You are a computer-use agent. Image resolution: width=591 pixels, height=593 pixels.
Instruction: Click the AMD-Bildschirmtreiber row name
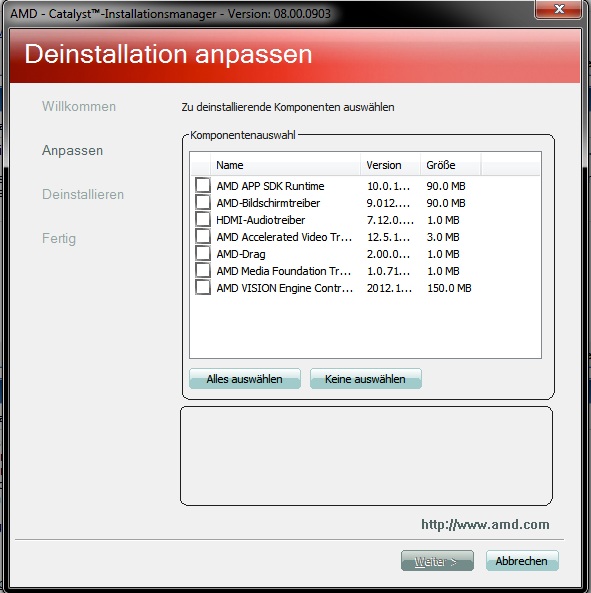pyautogui.click(x=268, y=203)
